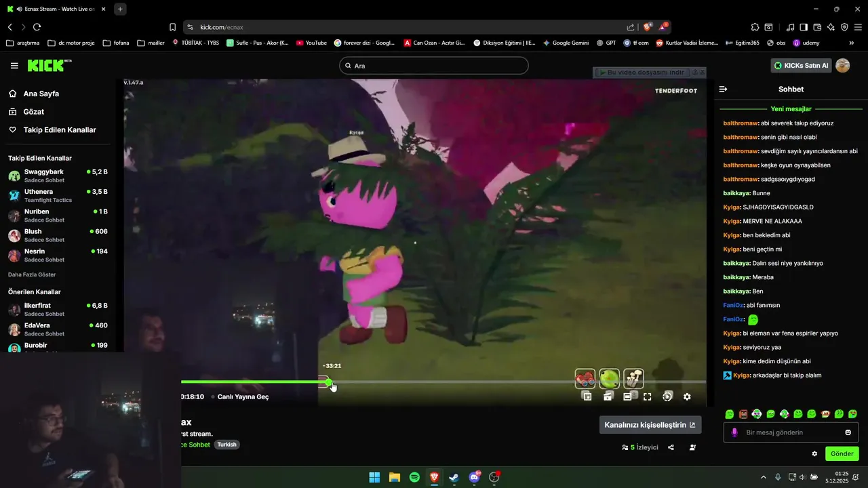This screenshot has height=488, width=868.
Task: Click the 5 İzleyici viewer count
Action: (640, 447)
